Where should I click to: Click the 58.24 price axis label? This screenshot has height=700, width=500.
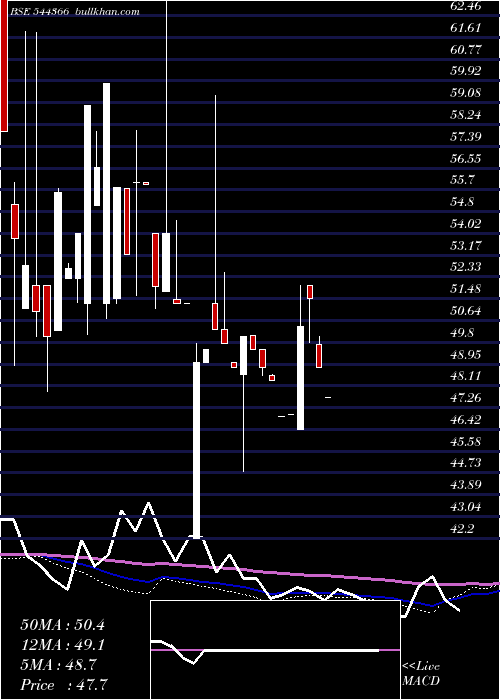tap(465, 115)
